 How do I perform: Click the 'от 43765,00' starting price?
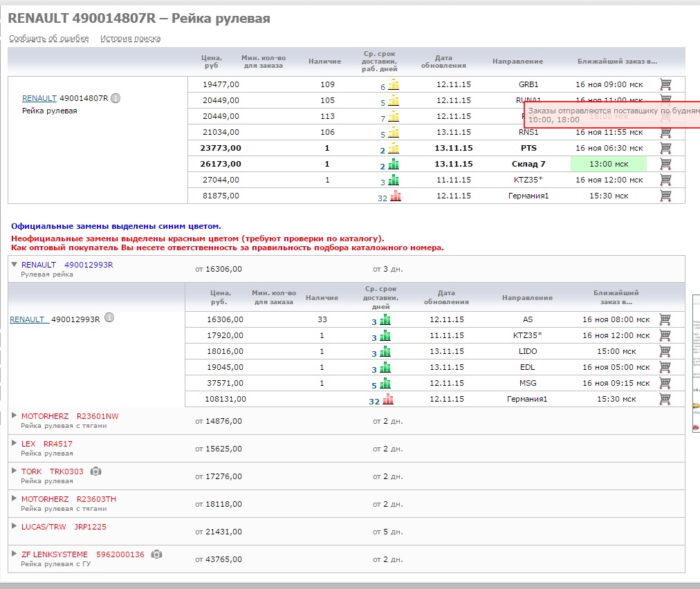pos(219,559)
